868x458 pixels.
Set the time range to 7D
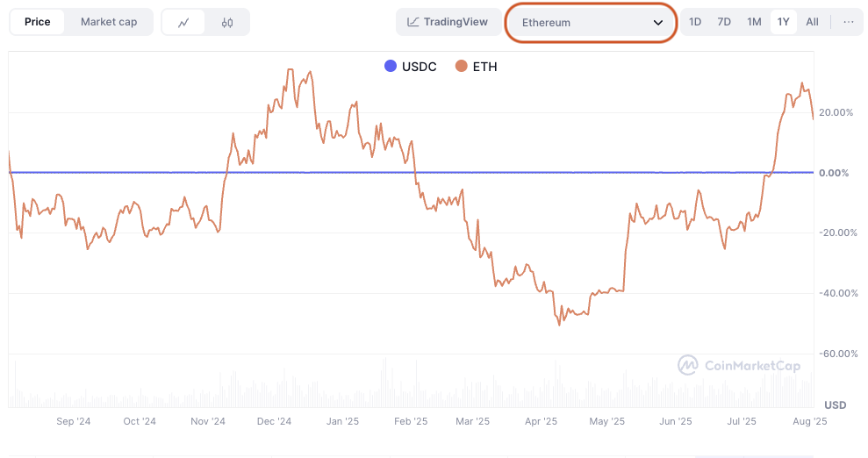coord(724,22)
